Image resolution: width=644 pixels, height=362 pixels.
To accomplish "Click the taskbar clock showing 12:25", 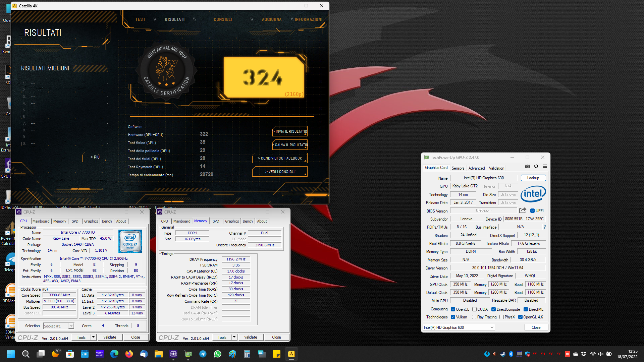I will (x=627, y=354).
